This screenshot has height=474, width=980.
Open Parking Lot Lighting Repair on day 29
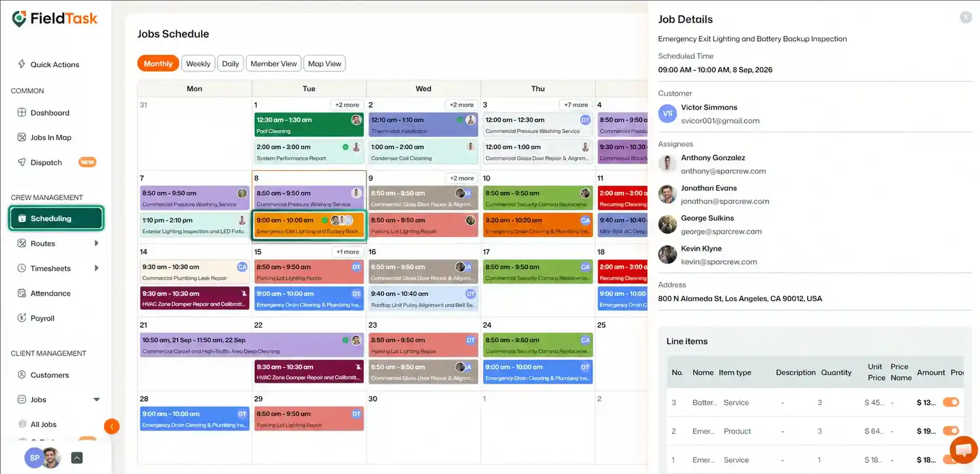[x=309, y=419]
